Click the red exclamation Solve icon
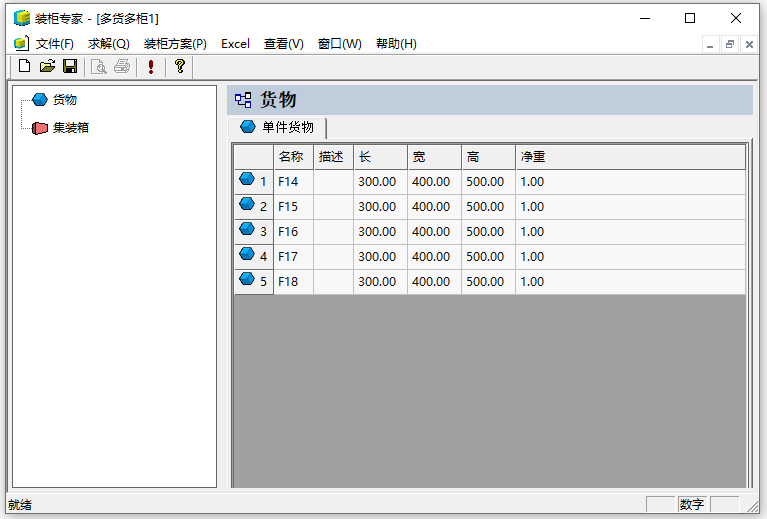Viewport: 767px width, 519px height. coord(151,67)
